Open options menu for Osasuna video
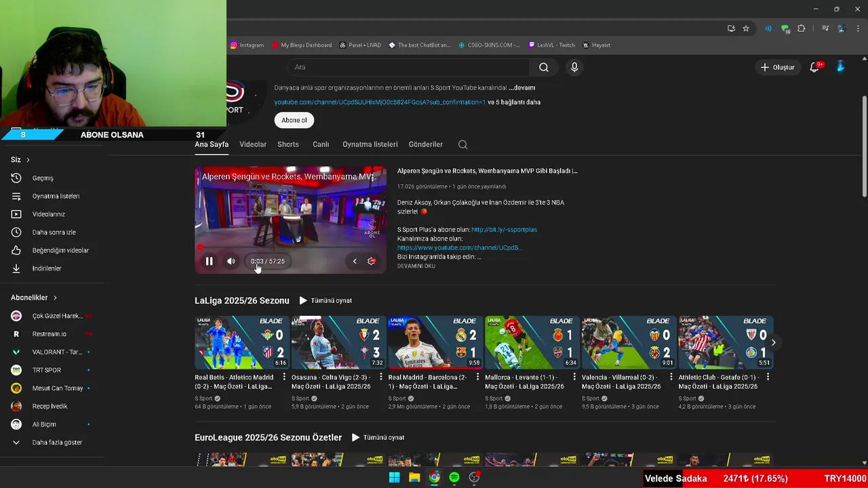This screenshot has width=868, height=488. (x=381, y=377)
